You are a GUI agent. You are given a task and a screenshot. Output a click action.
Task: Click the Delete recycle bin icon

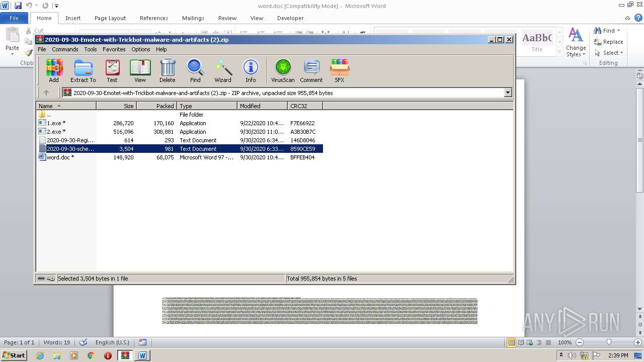click(x=168, y=70)
